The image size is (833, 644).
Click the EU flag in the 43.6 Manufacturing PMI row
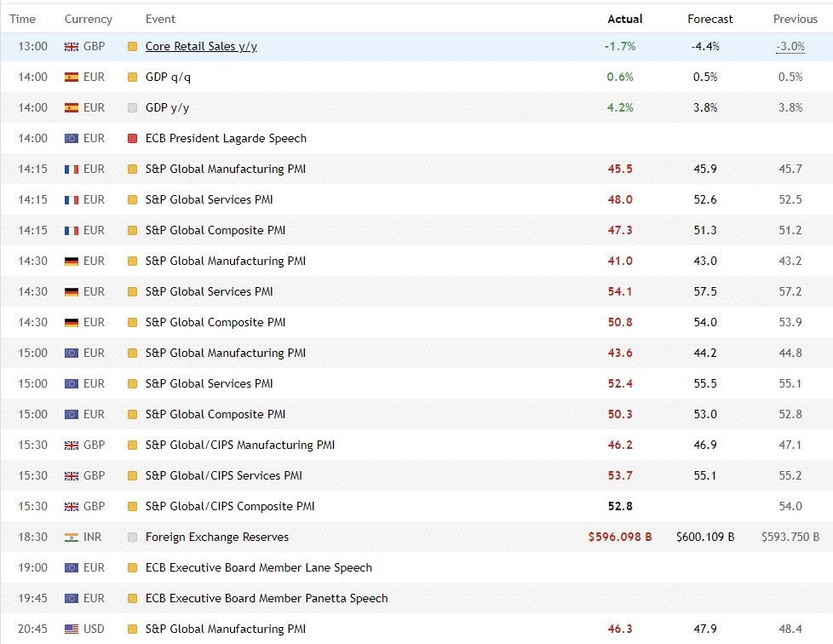72,354
